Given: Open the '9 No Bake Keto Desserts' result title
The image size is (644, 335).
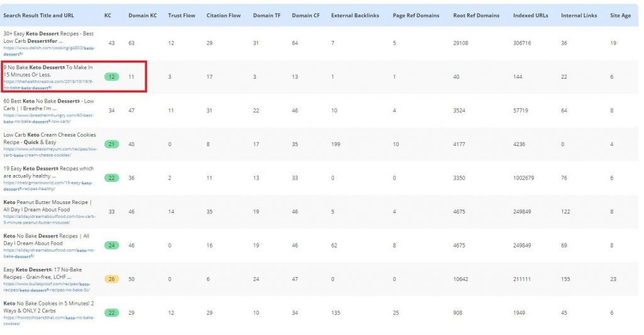Looking at the screenshot, I should (48, 71).
